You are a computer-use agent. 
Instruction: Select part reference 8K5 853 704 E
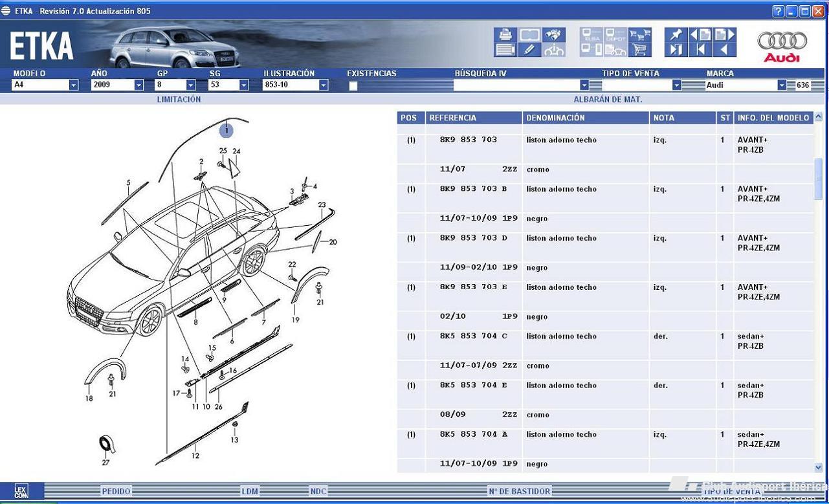point(473,386)
